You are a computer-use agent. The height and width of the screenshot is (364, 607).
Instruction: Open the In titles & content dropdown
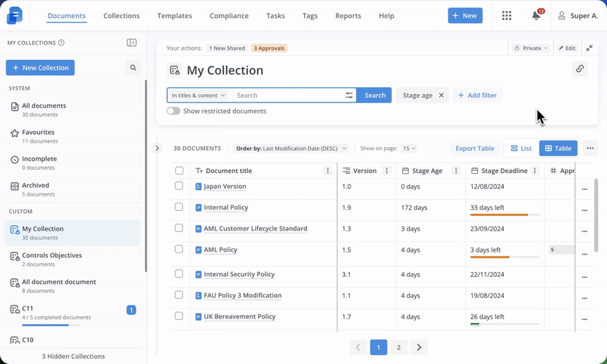click(x=198, y=95)
